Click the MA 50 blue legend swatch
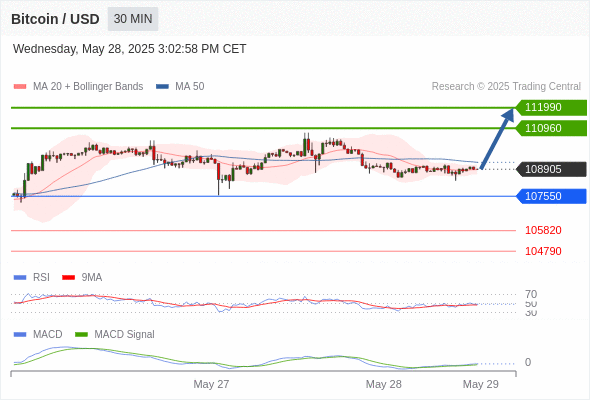Screen dimensions: 590x400 (x=162, y=87)
